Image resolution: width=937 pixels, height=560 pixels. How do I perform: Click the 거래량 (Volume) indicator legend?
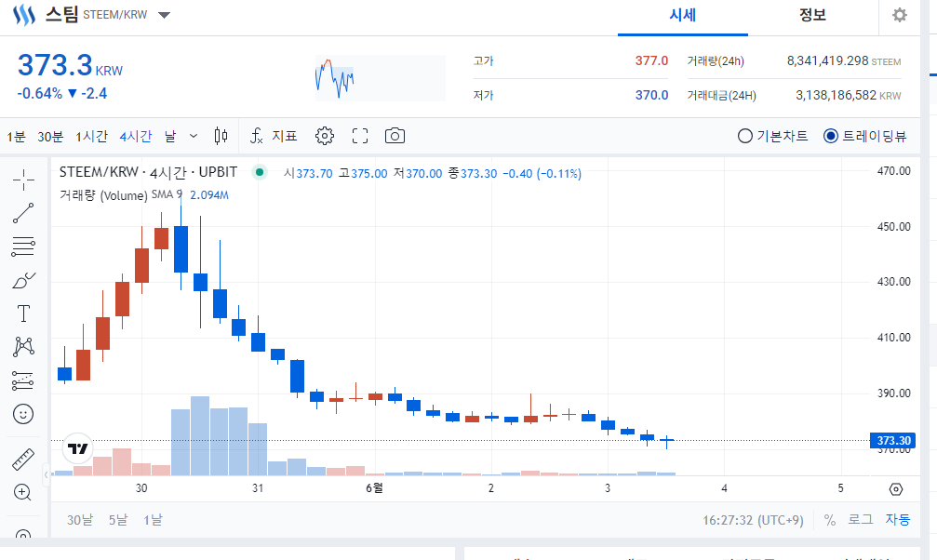click(x=103, y=195)
